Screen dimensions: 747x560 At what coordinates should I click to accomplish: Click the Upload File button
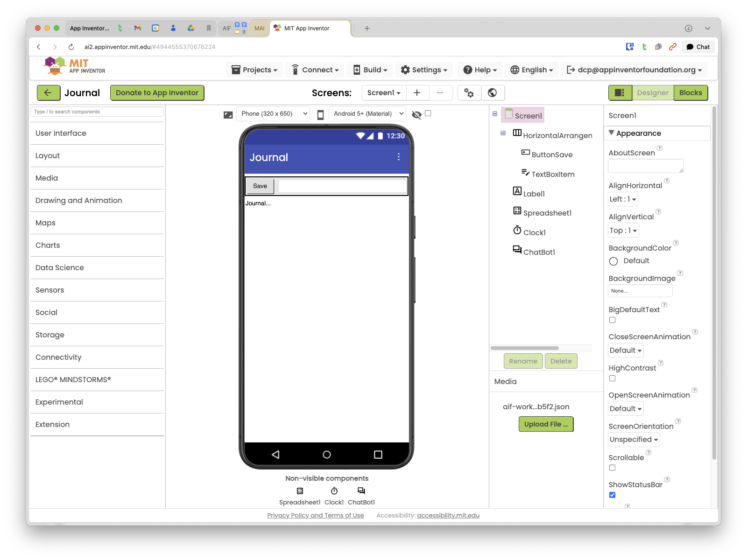coord(546,424)
